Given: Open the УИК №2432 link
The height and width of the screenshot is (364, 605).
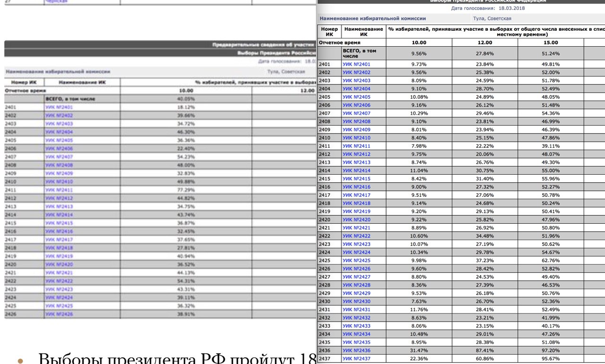Looking at the screenshot, I should click(356, 318).
